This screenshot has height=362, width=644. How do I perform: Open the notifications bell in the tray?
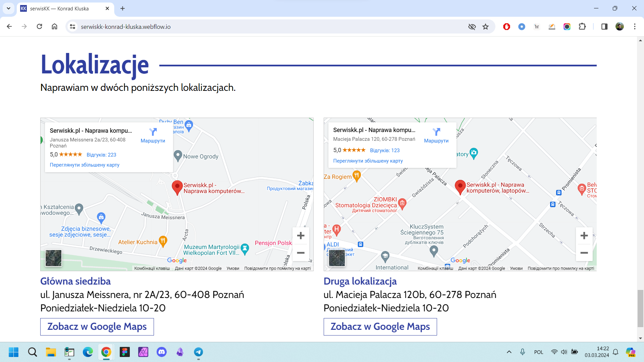coord(615,352)
